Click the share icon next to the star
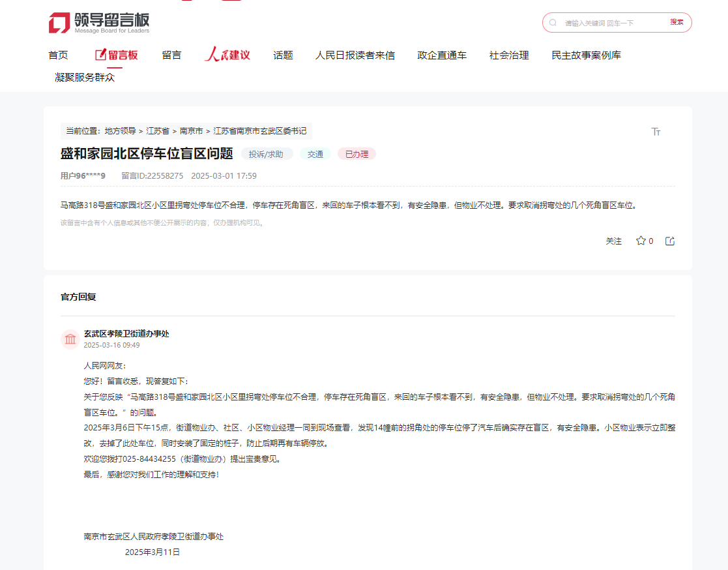 point(669,241)
